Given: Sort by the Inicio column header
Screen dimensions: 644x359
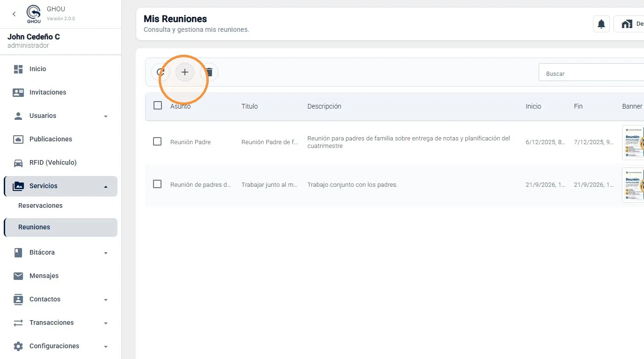Looking at the screenshot, I should pos(534,106).
